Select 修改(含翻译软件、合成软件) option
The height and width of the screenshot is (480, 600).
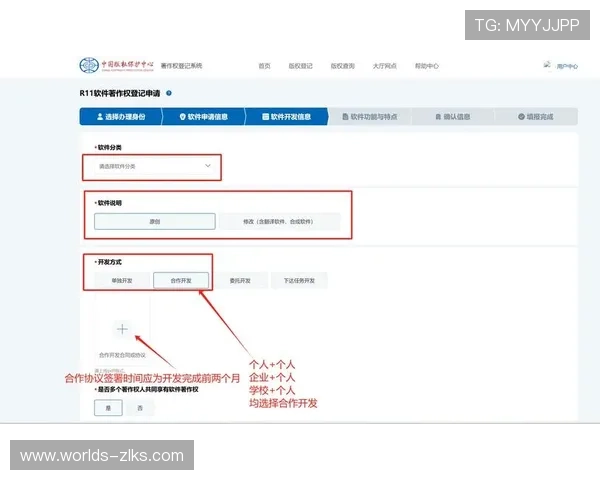[279, 221]
